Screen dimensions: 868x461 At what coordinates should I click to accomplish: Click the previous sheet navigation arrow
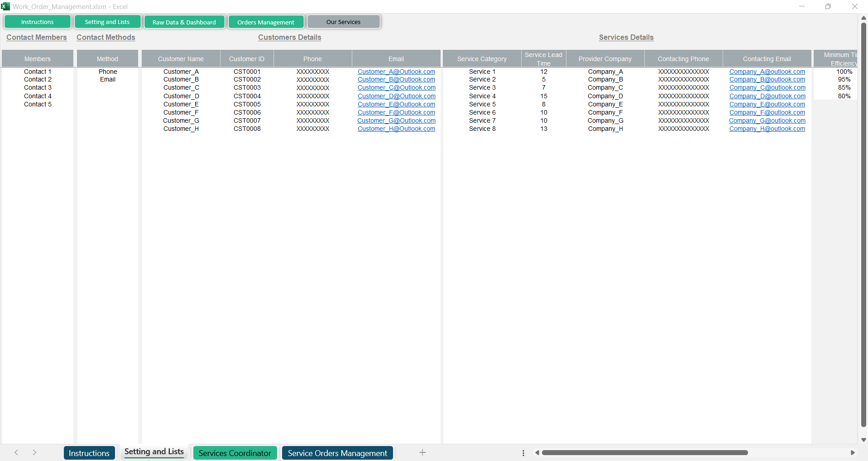(16, 452)
